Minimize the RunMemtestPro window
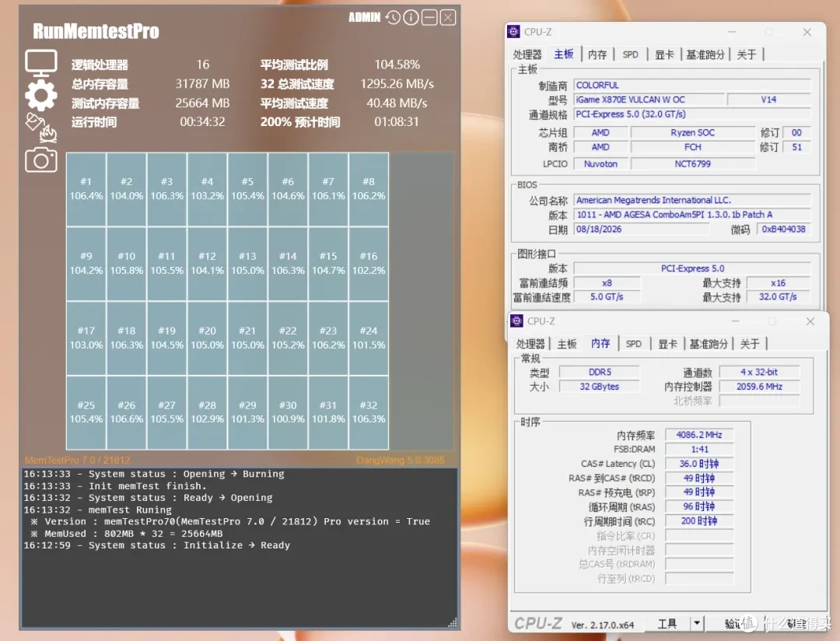Viewport: 840px width, 641px height. [x=429, y=18]
